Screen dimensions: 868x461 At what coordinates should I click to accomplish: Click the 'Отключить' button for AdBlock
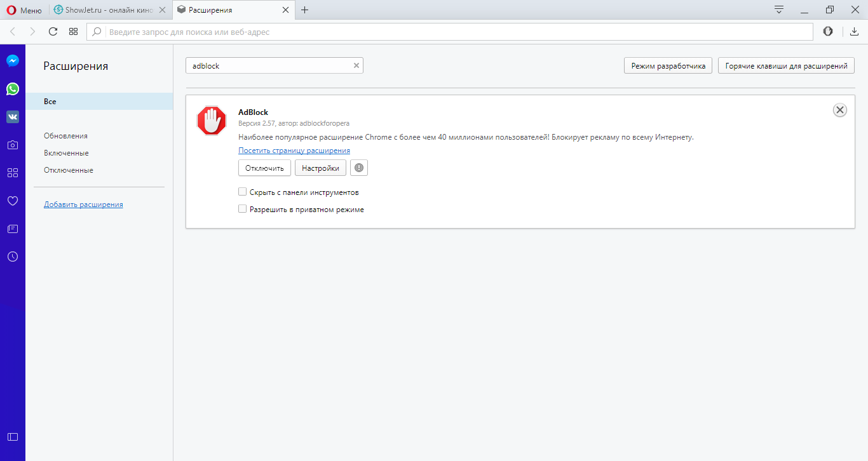(264, 168)
